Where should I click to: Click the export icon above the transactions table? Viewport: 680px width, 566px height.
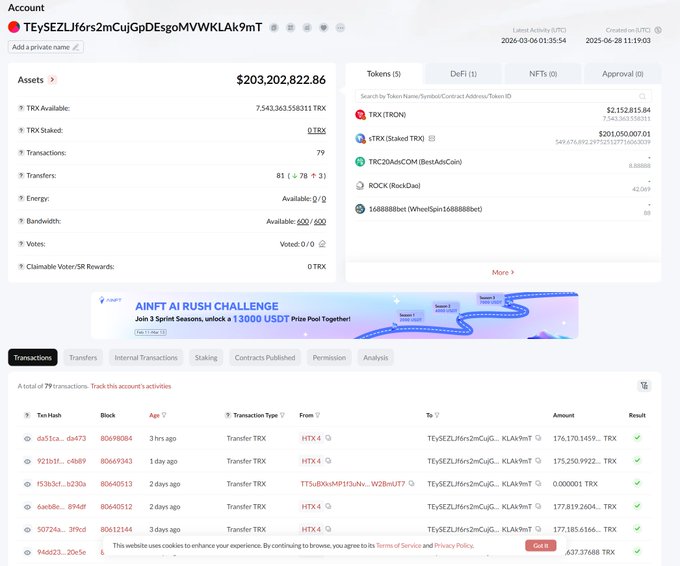pos(644,385)
